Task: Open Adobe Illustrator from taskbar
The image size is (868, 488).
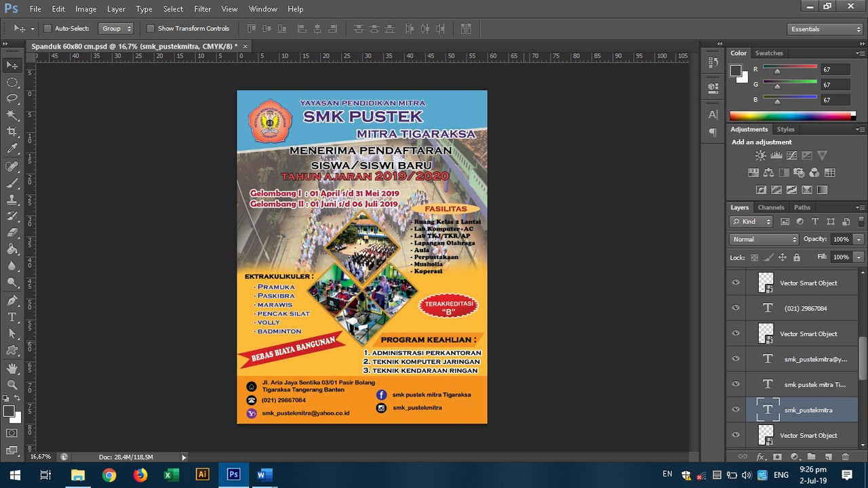Action: coord(202,474)
